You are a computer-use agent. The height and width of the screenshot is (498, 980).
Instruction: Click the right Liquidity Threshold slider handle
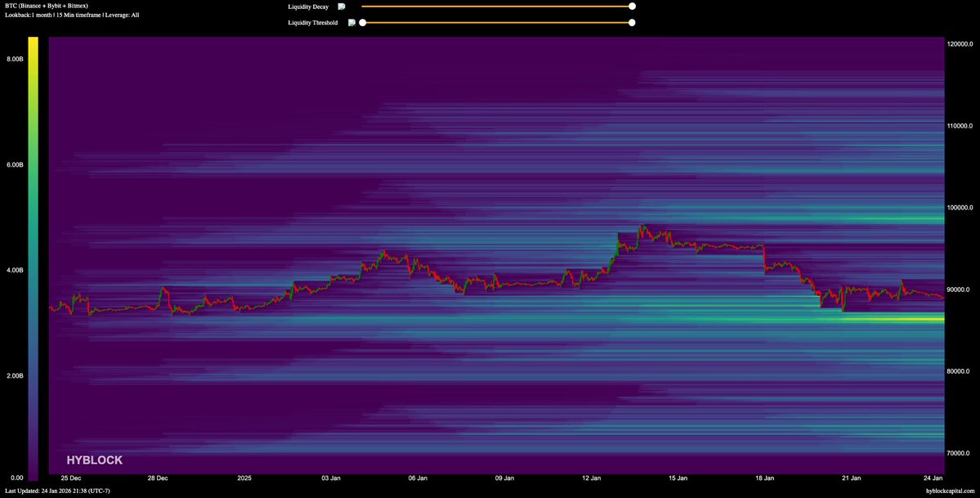click(632, 23)
